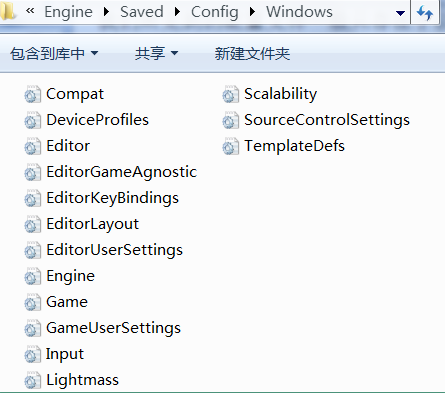Viewport: 445px width, 394px height.
Task: Navigate to the Config breadcrumb folder
Action: tap(215, 12)
